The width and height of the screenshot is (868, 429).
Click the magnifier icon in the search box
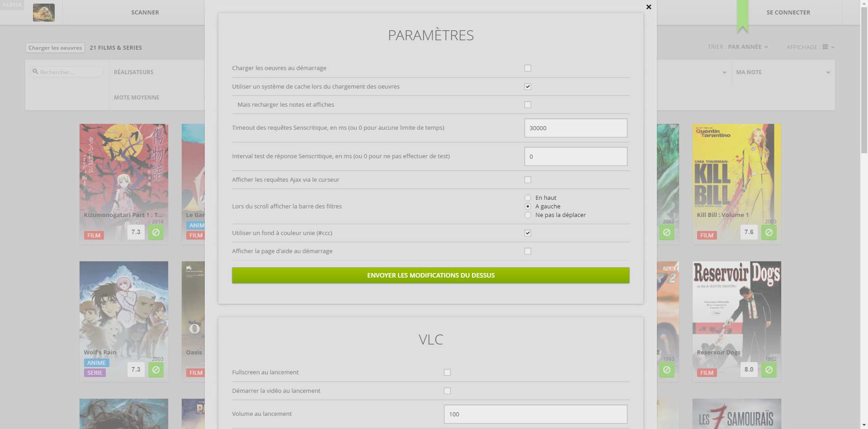point(35,71)
